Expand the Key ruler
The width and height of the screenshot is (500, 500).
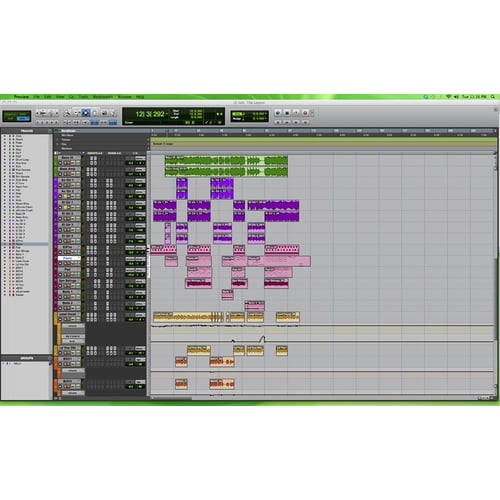[x=57, y=144]
